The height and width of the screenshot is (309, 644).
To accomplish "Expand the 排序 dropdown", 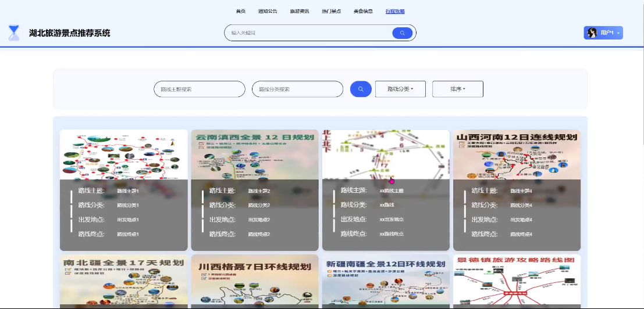I will 457,89.
